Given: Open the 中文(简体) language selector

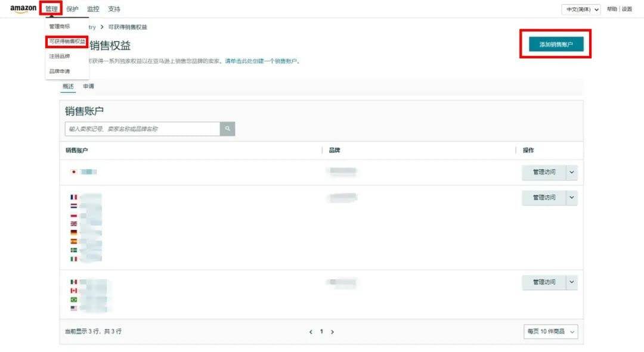Looking at the screenshot, I should tap(581, 10).
